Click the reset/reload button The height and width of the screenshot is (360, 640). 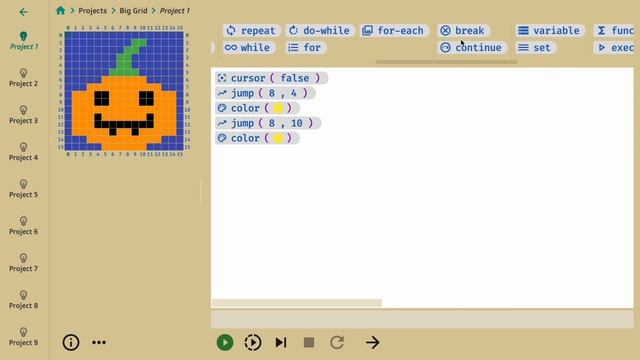pos(337,342)
